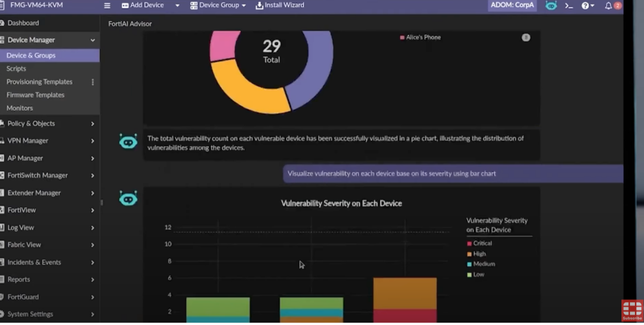
Task: Expand the Extender Manager chevron
Action: point(93,193)
